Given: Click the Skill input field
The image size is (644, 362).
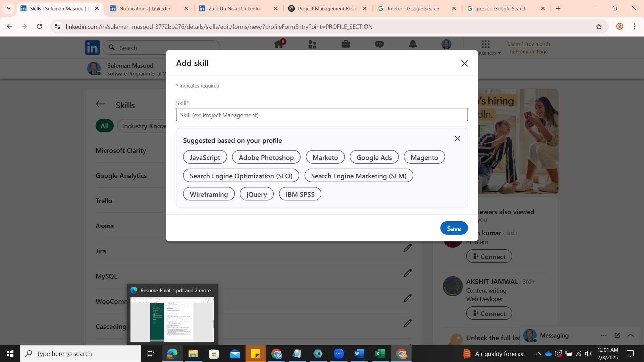Looking at the screenshot, I should pyautogui.click(x=322, y=115).
